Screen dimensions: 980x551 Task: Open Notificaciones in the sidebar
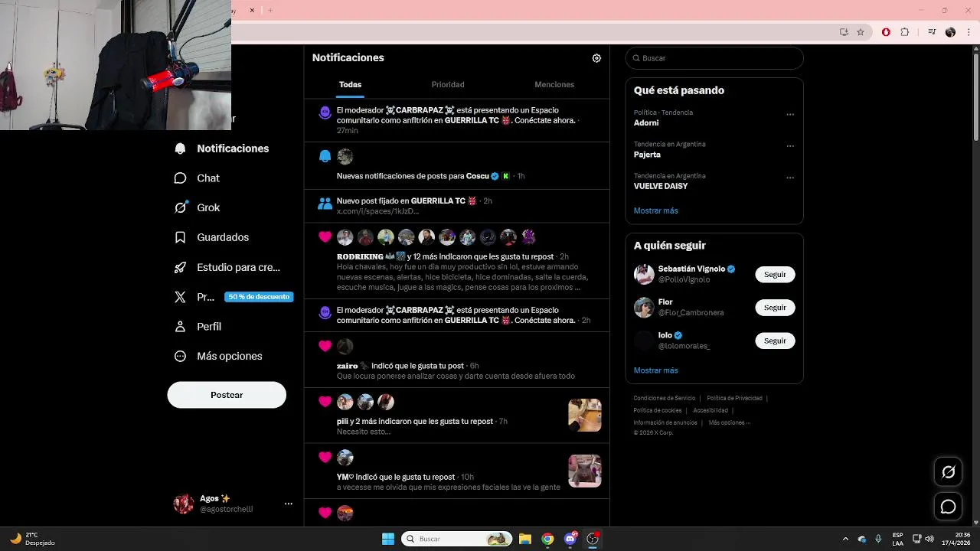pos(222,148)
